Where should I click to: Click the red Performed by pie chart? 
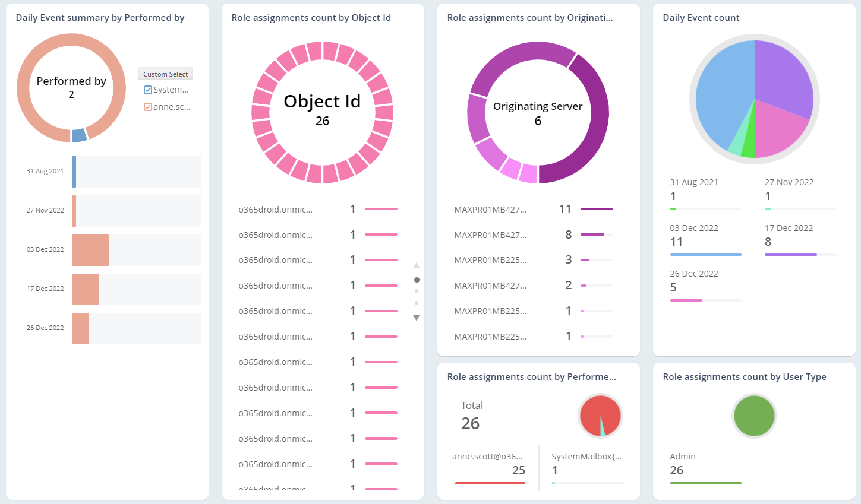[x=599, y=416]
